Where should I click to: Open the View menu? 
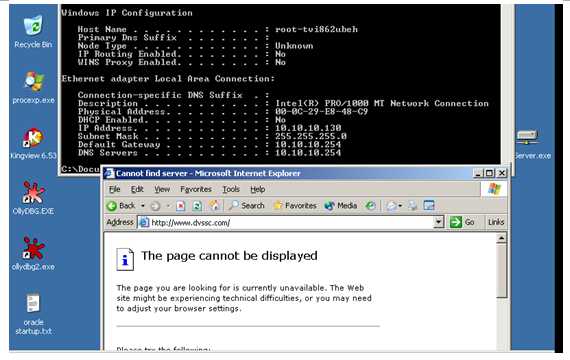point(162,189)
